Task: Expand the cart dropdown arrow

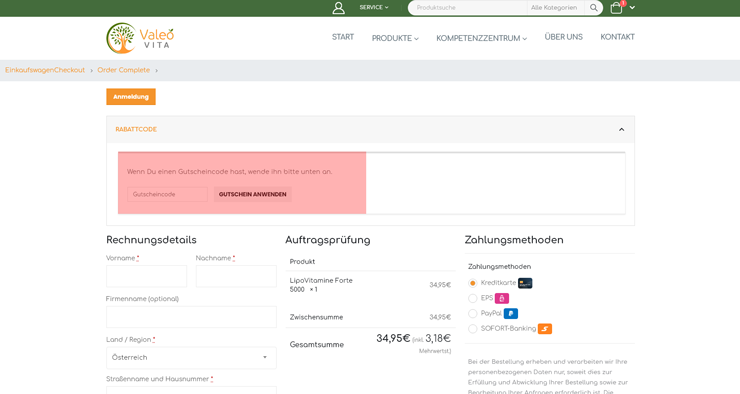Action: point(632,8)
